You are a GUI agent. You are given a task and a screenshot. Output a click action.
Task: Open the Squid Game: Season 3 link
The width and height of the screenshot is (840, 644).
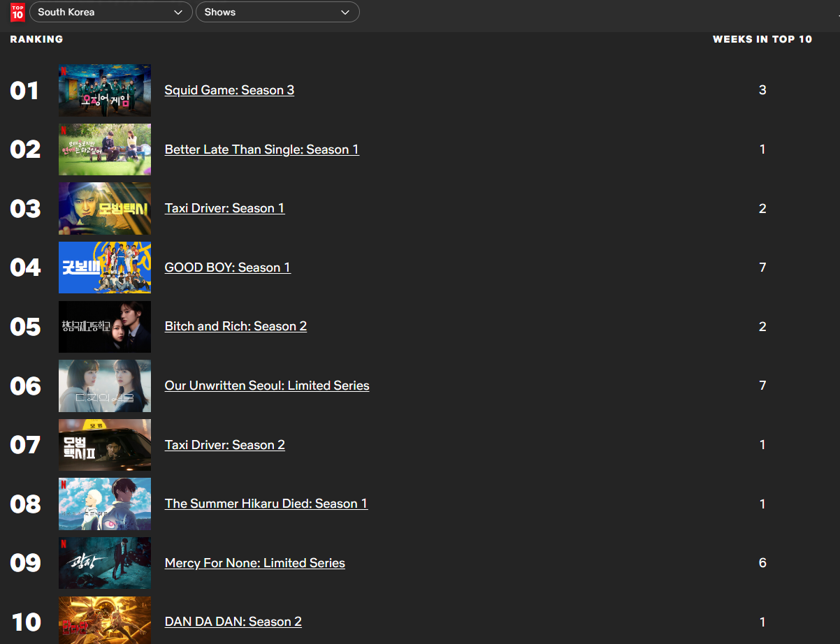(229, 90)
